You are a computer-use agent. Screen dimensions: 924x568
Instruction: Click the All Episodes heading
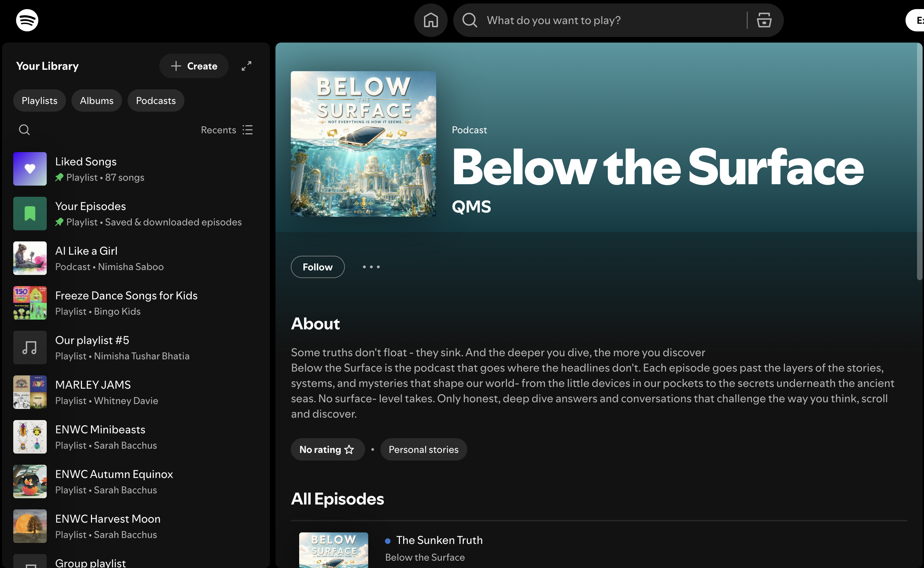tap(338, 500)
